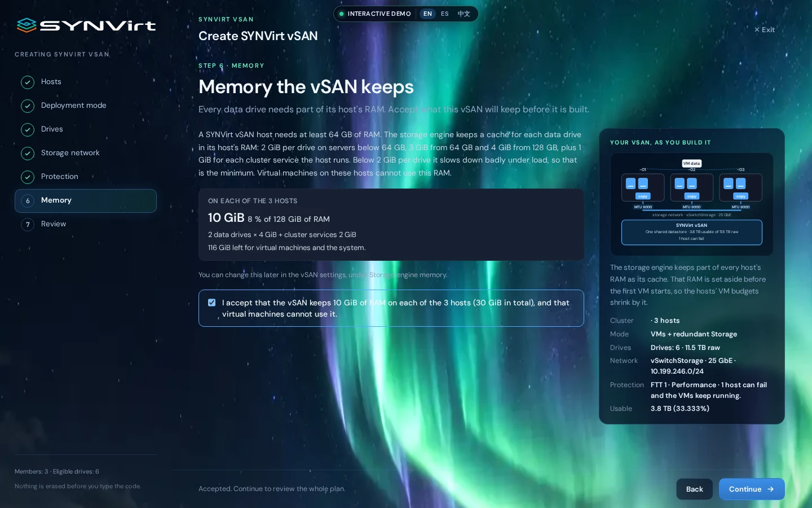Click 'Drives: 6 · 11.5 TB raw' value
This screenshot has height=508, width=812.
pyautogui.click(x=685, y=348)
